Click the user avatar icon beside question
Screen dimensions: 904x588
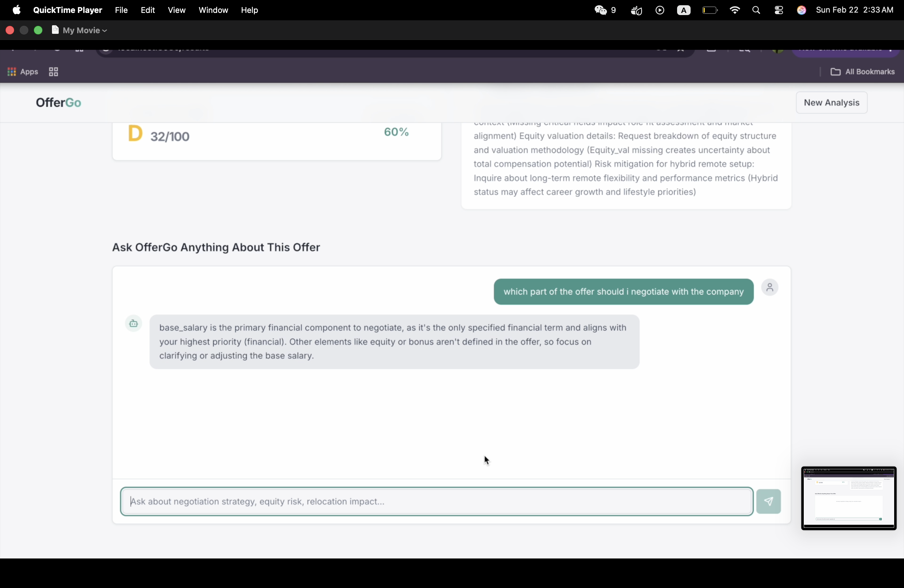(770, 288)
